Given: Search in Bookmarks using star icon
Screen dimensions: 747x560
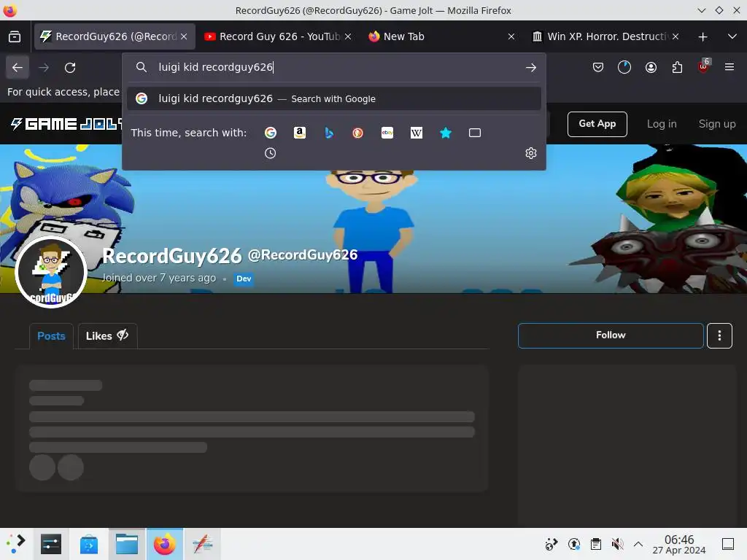Looking at the screenshot, I should [x=446, y=133].
